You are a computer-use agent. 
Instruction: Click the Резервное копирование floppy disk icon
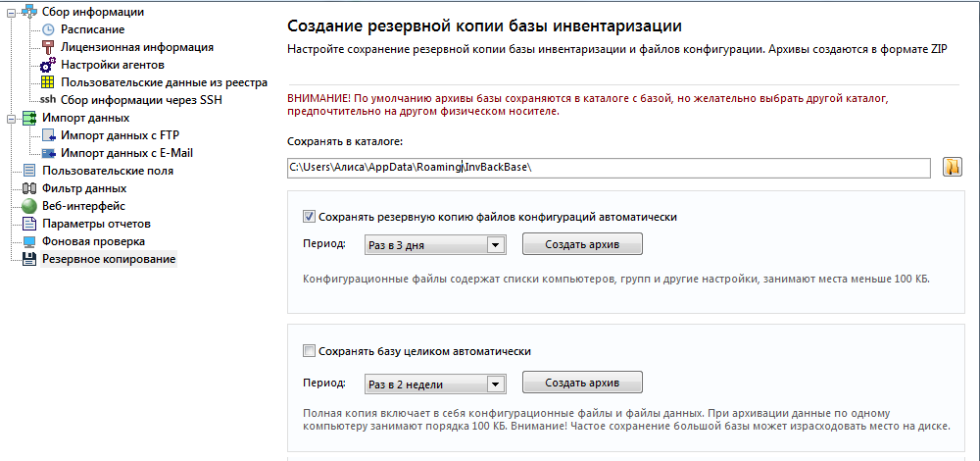click(29, 259)
